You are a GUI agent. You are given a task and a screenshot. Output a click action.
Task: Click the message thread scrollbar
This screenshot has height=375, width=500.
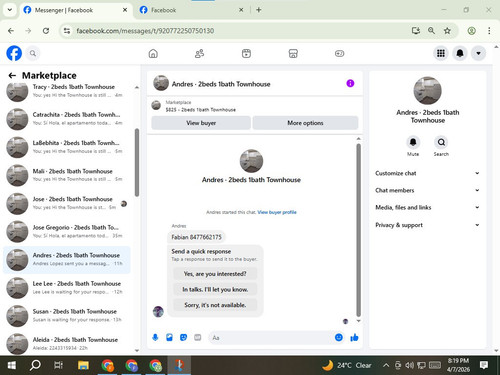[358, 230]
